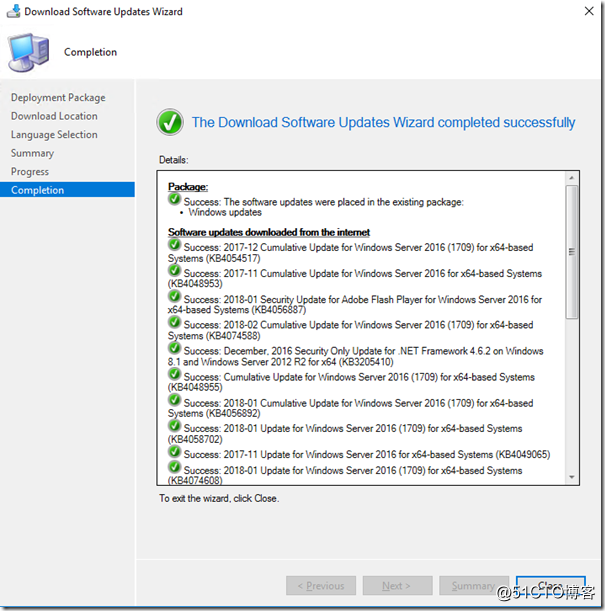Click the success icon for KB4056892 update

[x=174, y=399]
